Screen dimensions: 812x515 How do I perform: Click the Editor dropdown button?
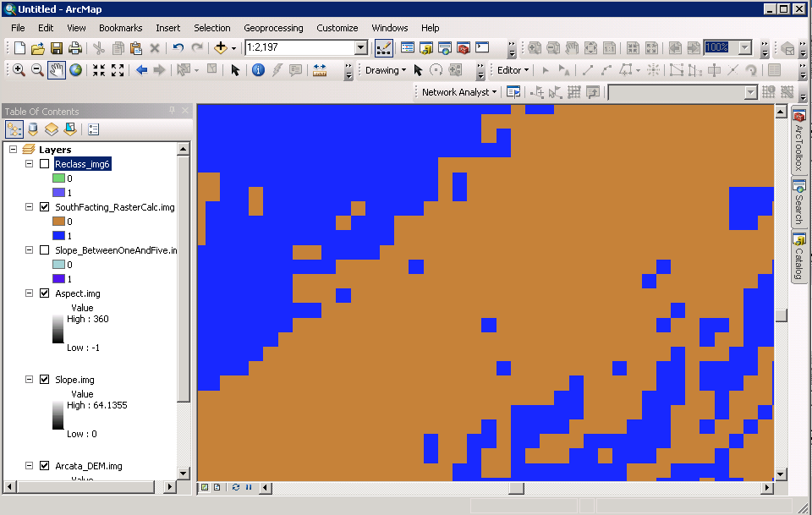click(513, 70)
